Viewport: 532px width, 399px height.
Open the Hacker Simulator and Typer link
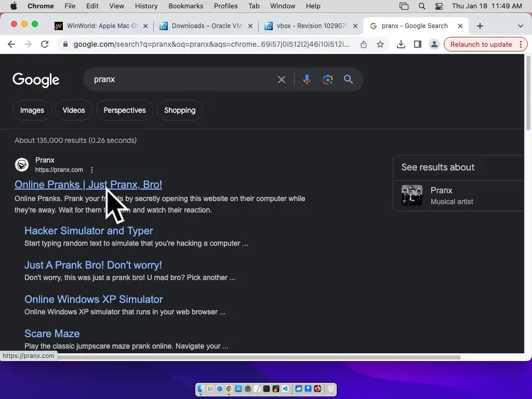(x=88, y=231)
